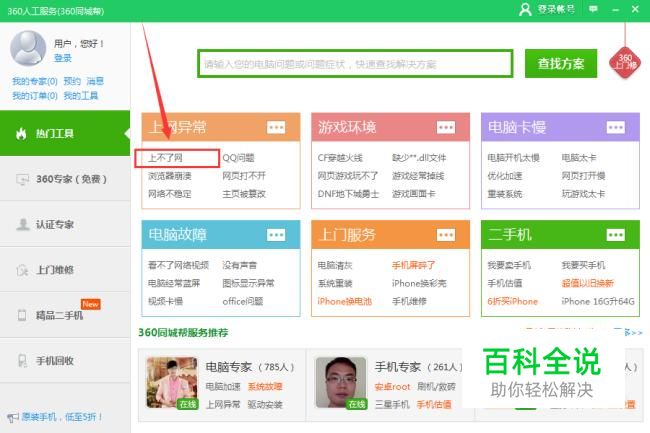
Task: Choose 优化加速 entry
Action: 505,176
